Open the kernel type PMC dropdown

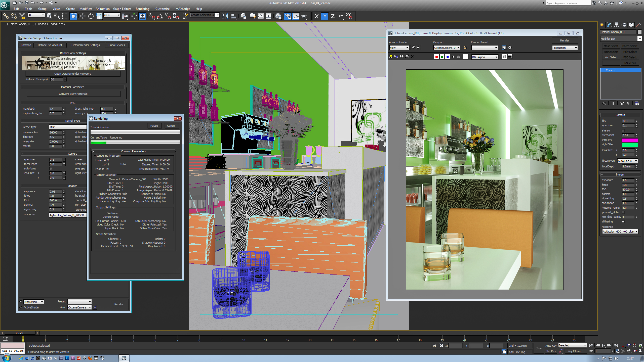[68, 127]
